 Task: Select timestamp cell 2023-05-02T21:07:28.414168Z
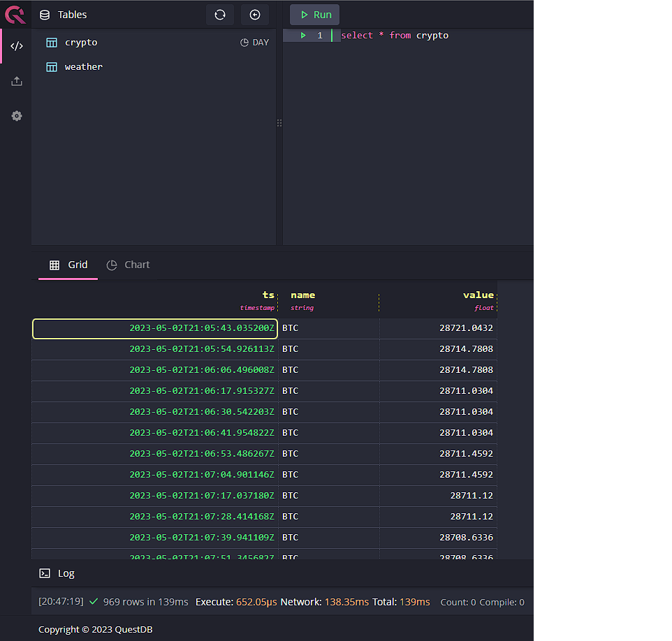155,517
